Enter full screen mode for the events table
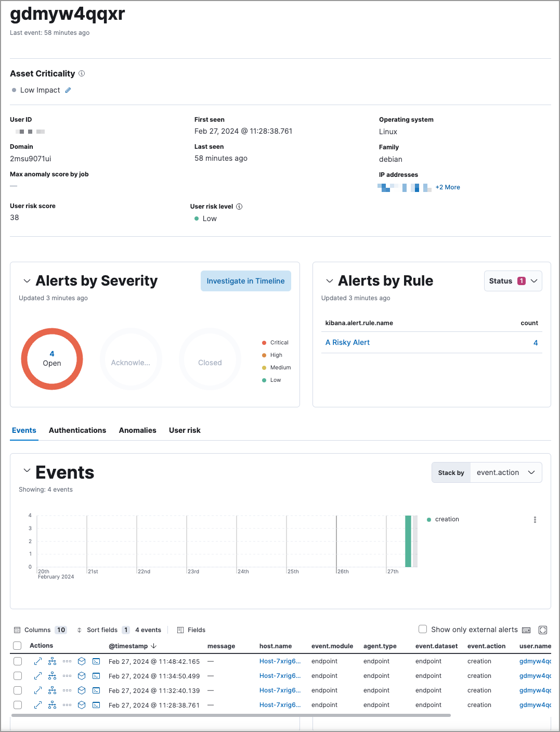 coord(543,630)
